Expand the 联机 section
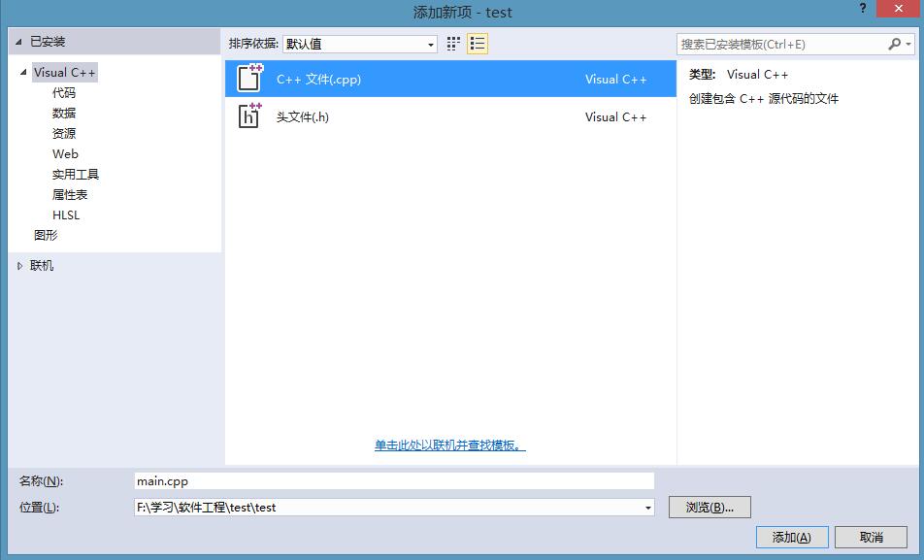 click(20, 266)
